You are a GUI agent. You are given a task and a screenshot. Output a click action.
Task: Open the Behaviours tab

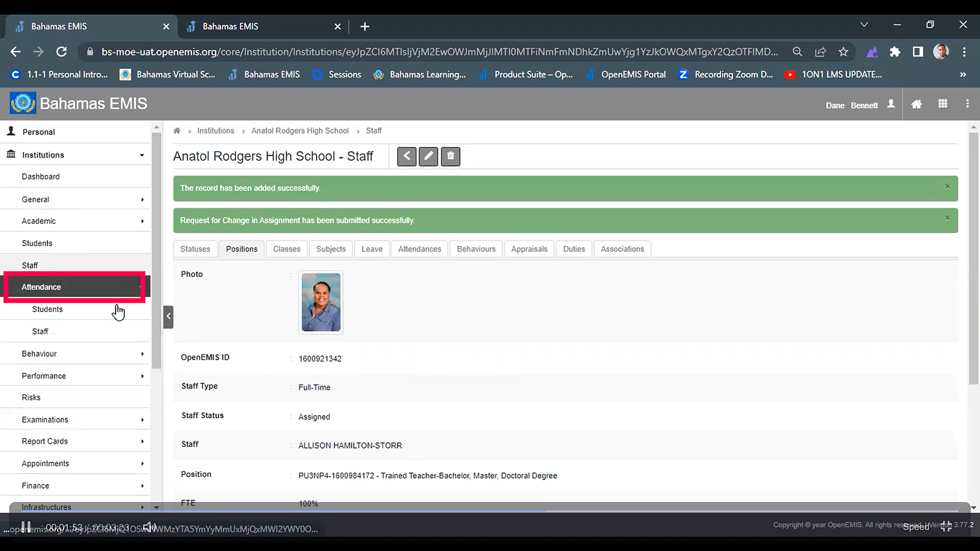coord(476,249)
